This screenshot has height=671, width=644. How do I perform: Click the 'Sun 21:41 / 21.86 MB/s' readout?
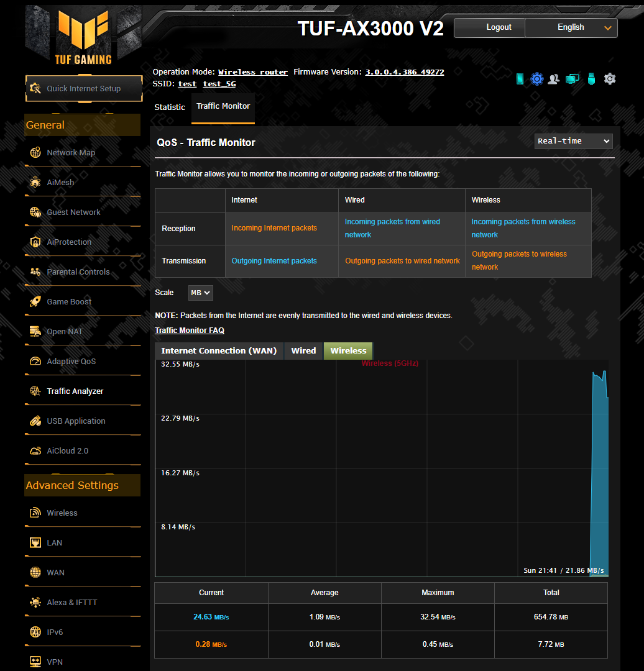coord(563,570)
